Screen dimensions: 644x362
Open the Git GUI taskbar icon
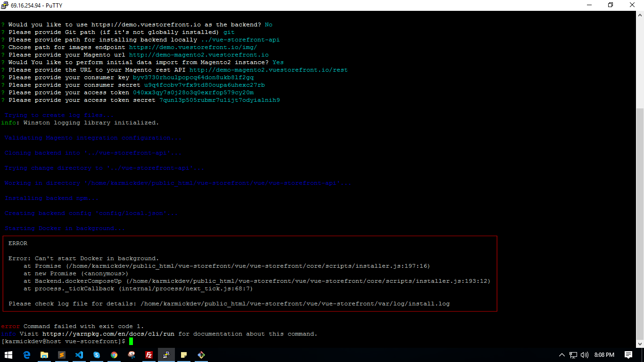point(201,354)
